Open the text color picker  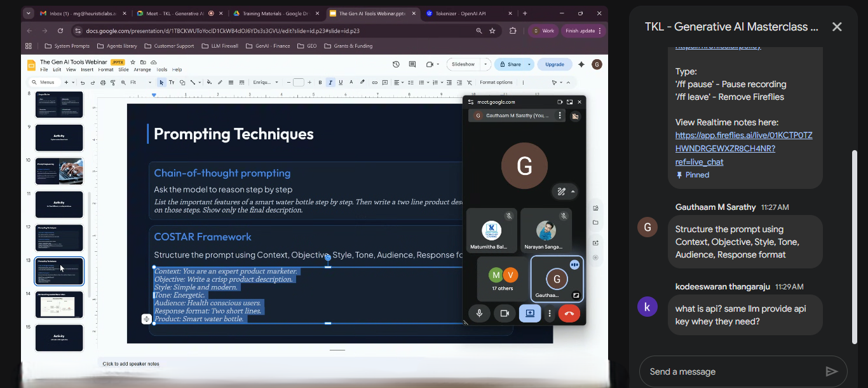[351, 83]
